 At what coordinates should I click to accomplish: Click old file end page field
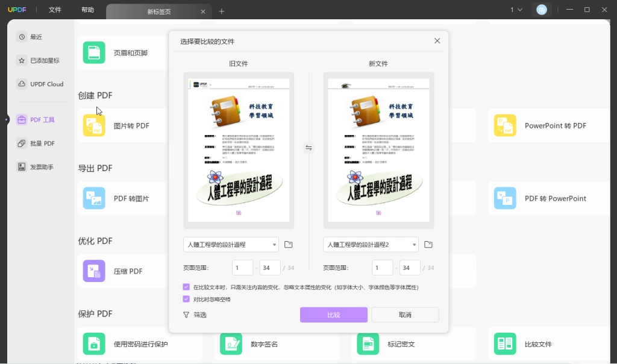point(270,268)
